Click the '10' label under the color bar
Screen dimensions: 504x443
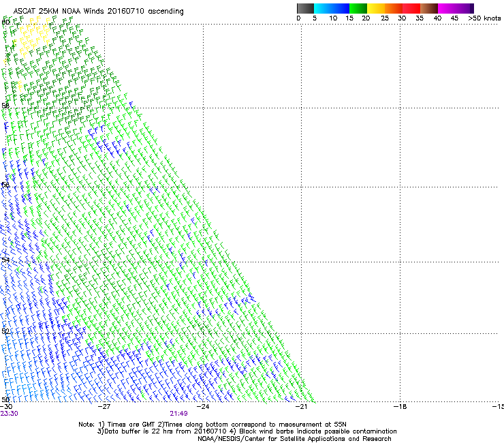pos(333,18)
